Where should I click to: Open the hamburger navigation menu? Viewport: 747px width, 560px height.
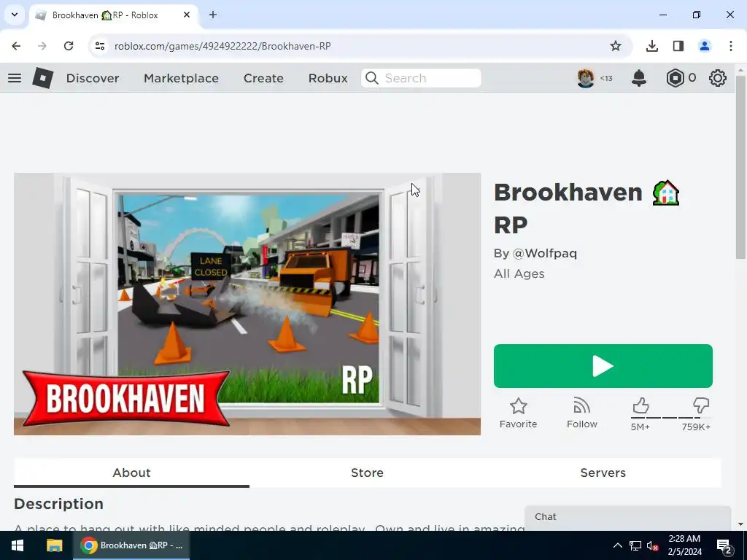tap(15, 78)
